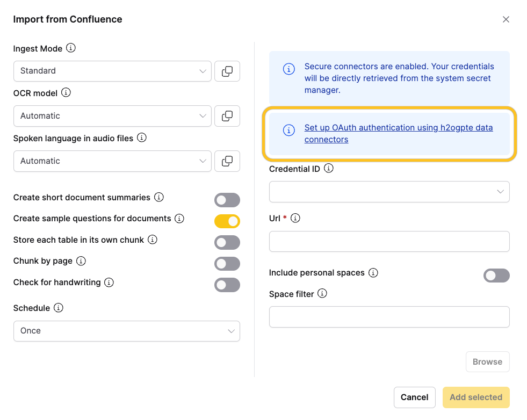Viewport: 527px width, 420px height.
Task: Open the Ingest Mode dropdown
Action: click(112, 71)
